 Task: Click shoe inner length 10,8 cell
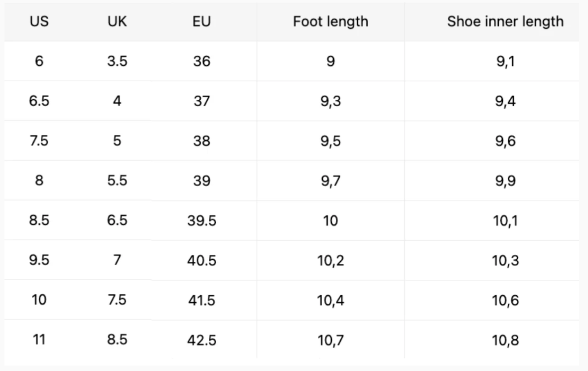click(505, 340)
